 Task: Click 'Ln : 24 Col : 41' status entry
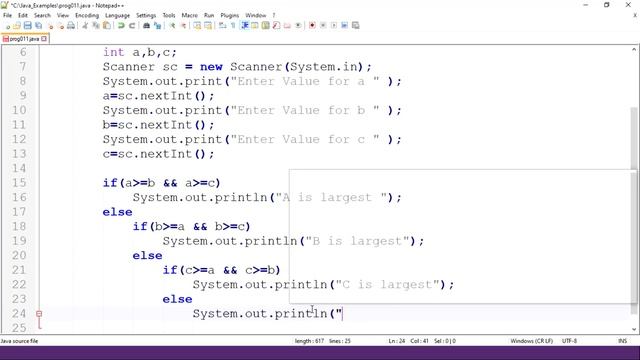(x=408, y=341)
